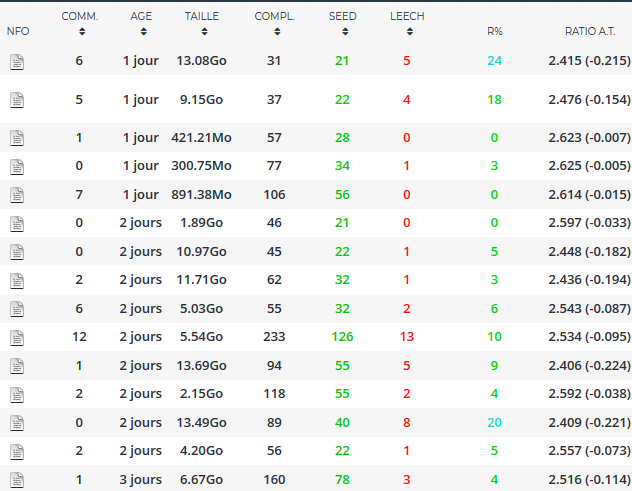Click R% value 24
This screenshot has width=632, height=491.
[495, 61]
